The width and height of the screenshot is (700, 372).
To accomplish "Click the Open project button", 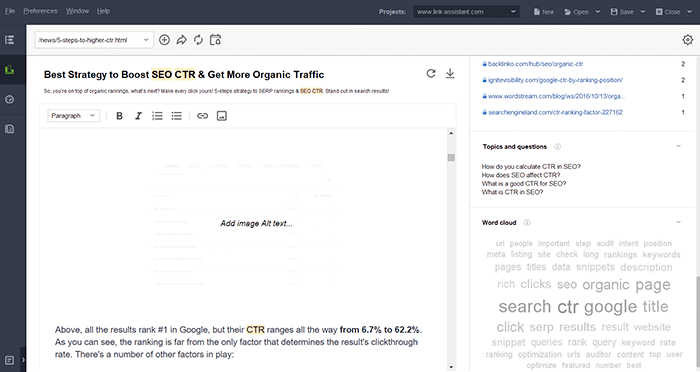I will pos(576,12).
